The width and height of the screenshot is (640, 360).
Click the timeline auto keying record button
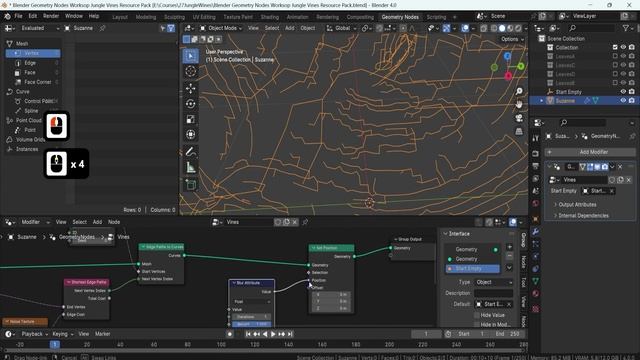pos(230,334)
